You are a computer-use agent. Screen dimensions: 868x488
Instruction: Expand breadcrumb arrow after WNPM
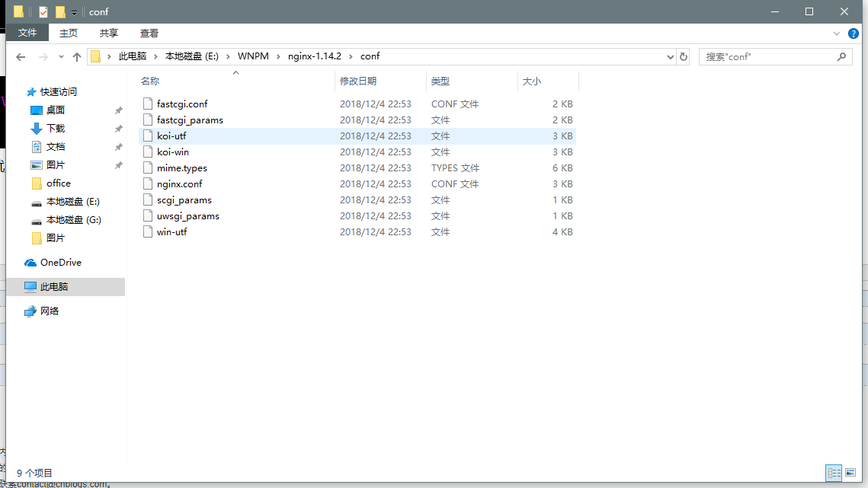coord(278,56)
